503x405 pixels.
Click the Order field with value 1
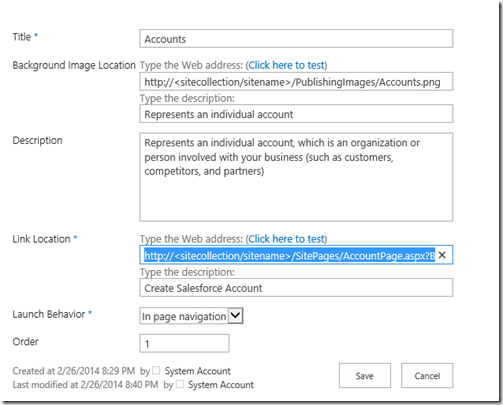184,343
